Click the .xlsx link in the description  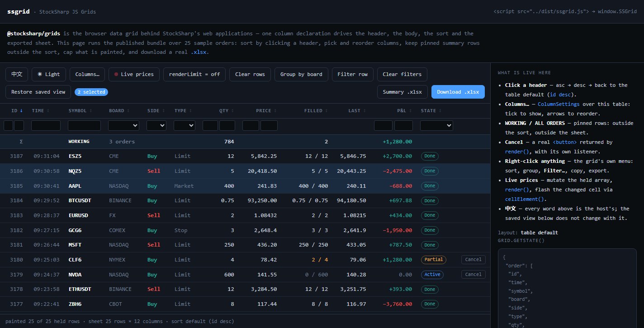pos(199,52)
